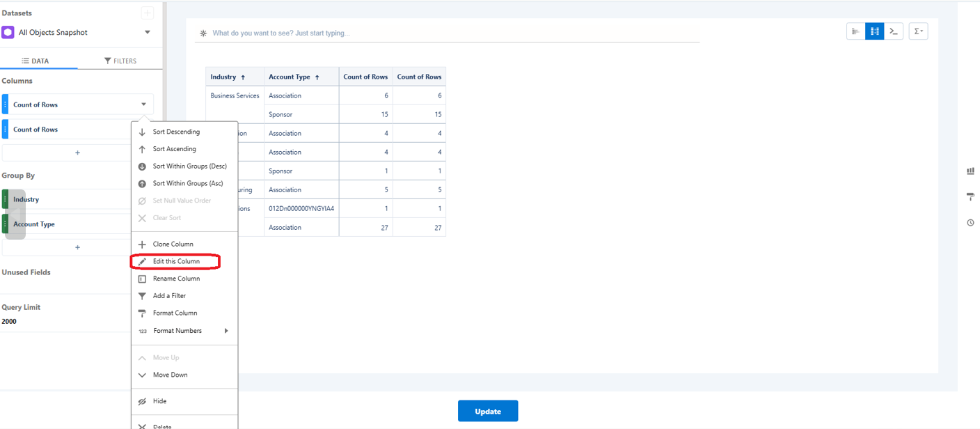Click the What do you want to see field
This screenshot has width=980, height=429.
click(x=348, y=33)
